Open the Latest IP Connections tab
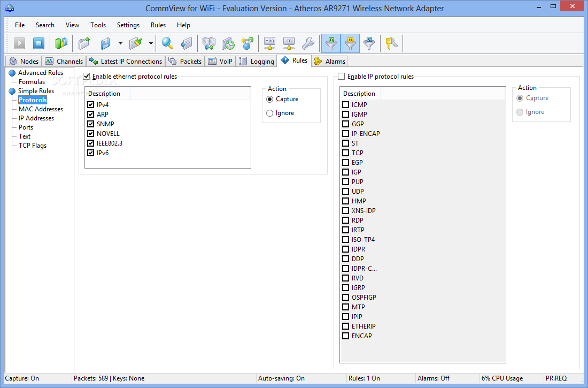 click(126, 61)
